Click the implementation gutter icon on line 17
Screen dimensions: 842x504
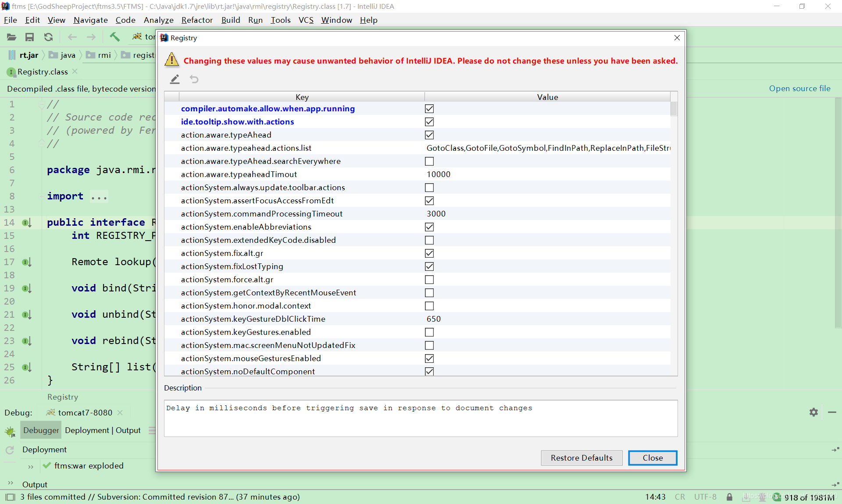pyautogui.click(x=27, y=262)
